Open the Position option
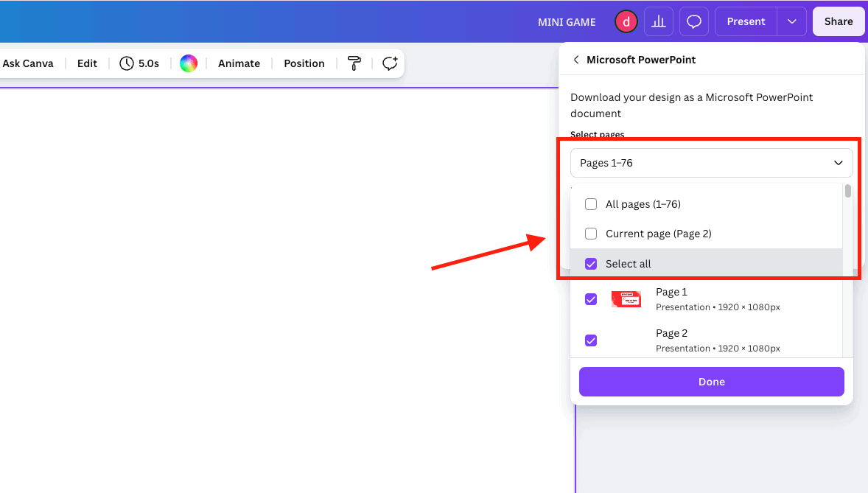Viewport: 868px width, 493px height. point(304,63)
